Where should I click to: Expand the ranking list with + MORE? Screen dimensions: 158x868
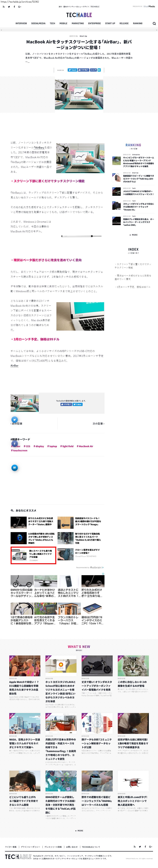[133, 235]
